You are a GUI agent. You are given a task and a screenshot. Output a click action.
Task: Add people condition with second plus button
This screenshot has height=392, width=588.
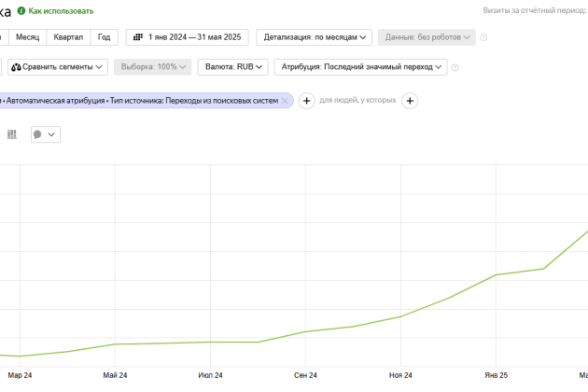[x=410, y=101]
